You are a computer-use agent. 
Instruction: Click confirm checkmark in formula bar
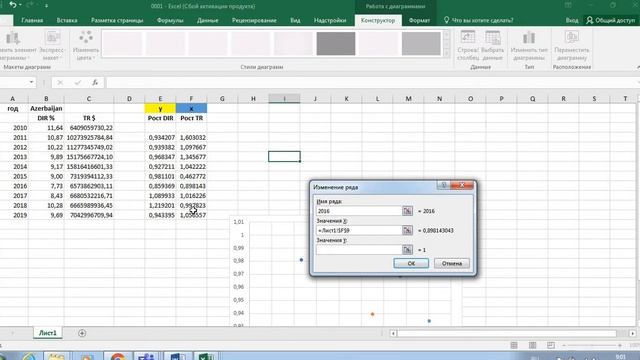(78, 82)
